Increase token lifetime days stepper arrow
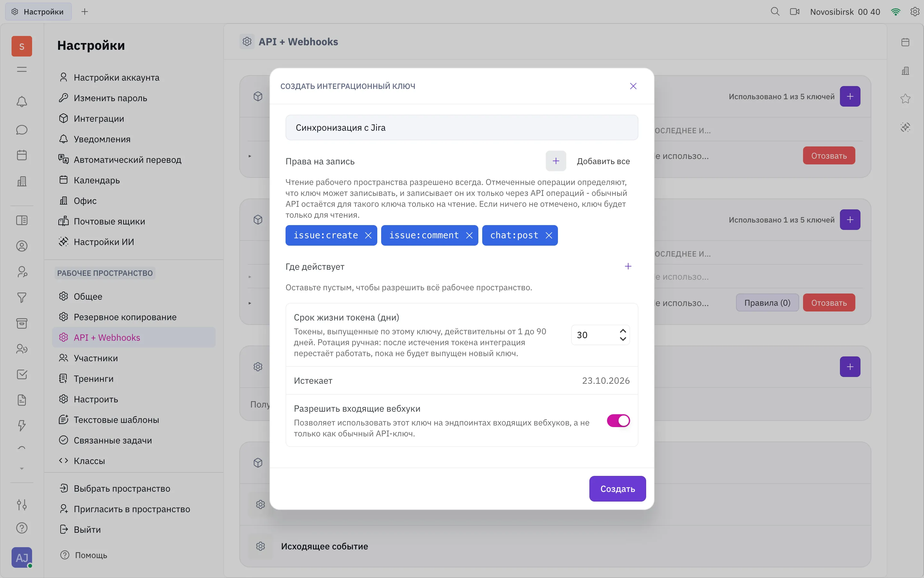 [x=623, y=331]
